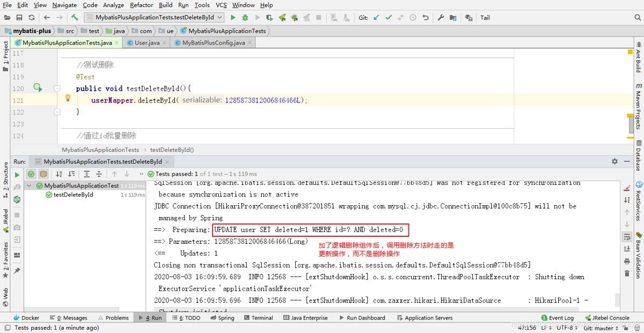The width and height of the screenshot is (644, 333).
Task: Open settings with the wrench icon
Action: pyautogui.click(x=441, y=18)
